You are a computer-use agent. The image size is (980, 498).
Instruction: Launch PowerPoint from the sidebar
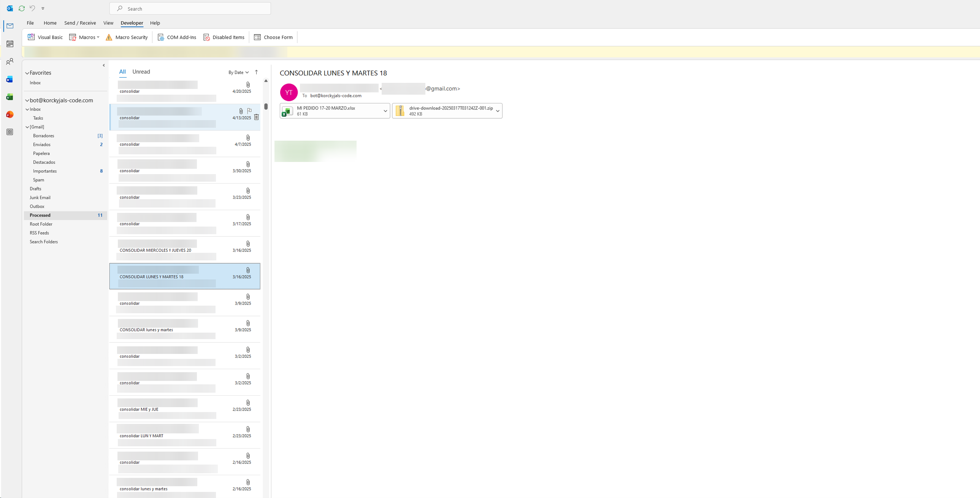(x=10, y=114)
